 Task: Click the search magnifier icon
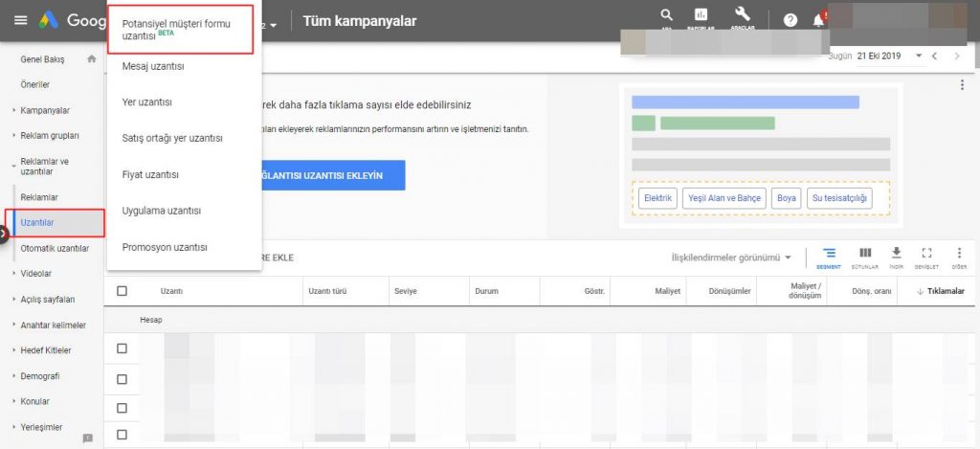click(x=667, y=15)
